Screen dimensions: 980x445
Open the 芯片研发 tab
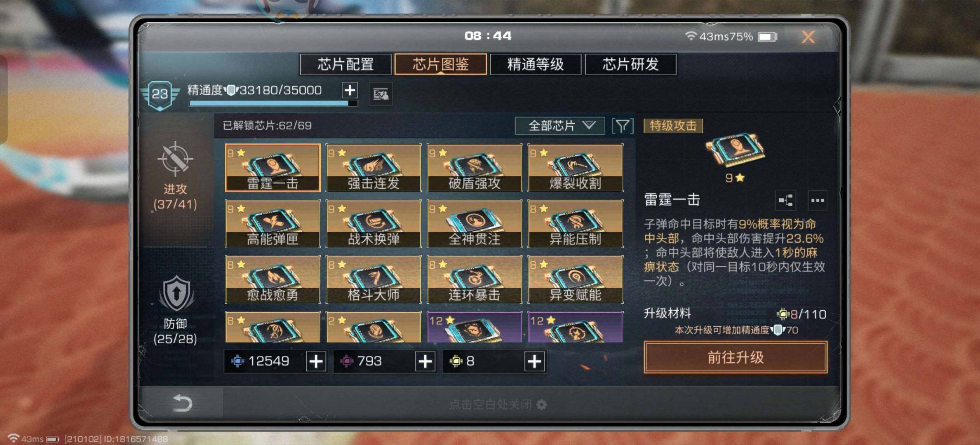[630, 64]
